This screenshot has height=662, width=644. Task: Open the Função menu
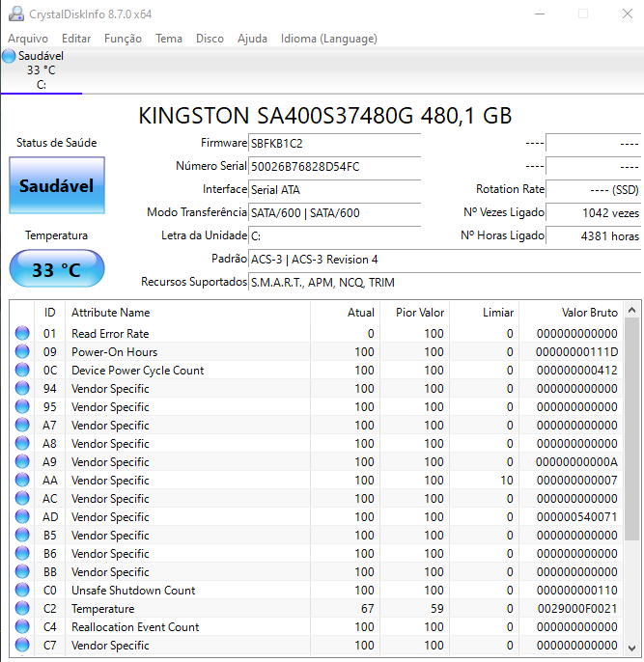tap(123, 39)
